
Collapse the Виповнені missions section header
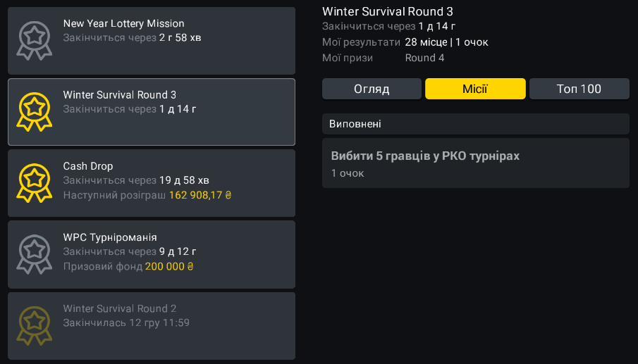(475, 124)
